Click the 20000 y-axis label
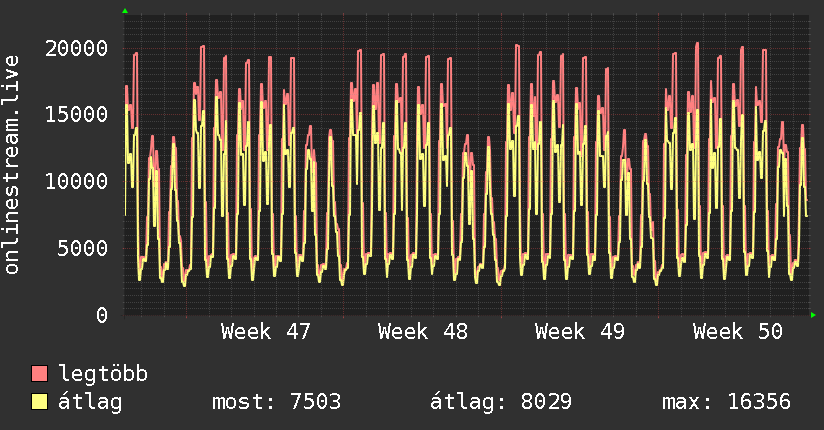Screen dimensions: 824x430 click(76, 48)
